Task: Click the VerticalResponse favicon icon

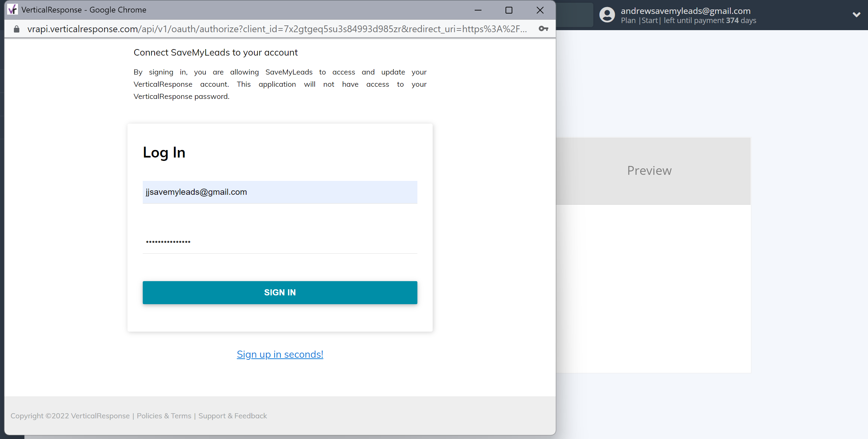Action: (12, 9)
